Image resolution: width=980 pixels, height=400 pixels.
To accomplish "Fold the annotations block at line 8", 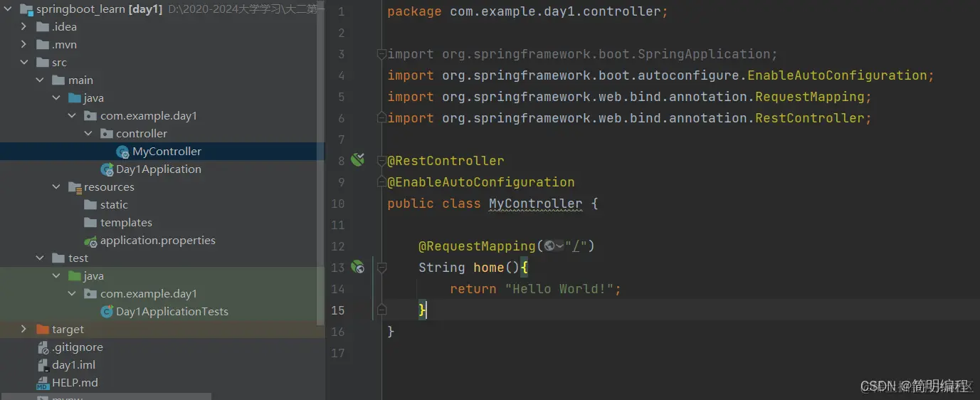I will click(x=382, y=161).
